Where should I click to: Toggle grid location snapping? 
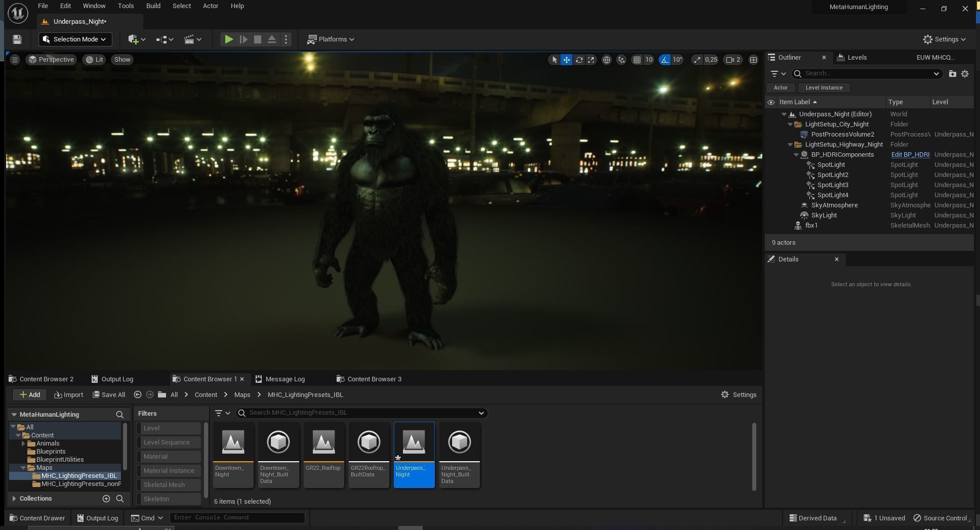pos(637,60)
